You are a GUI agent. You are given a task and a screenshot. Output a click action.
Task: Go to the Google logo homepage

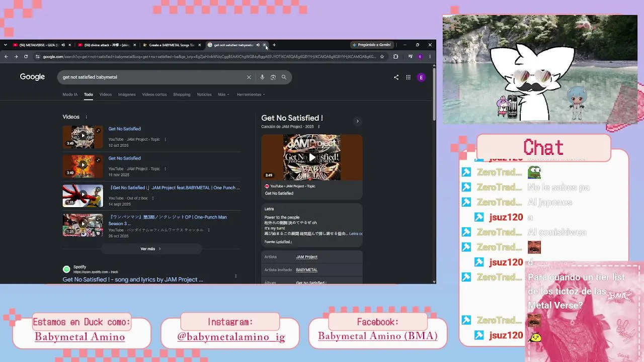point(32,77)
